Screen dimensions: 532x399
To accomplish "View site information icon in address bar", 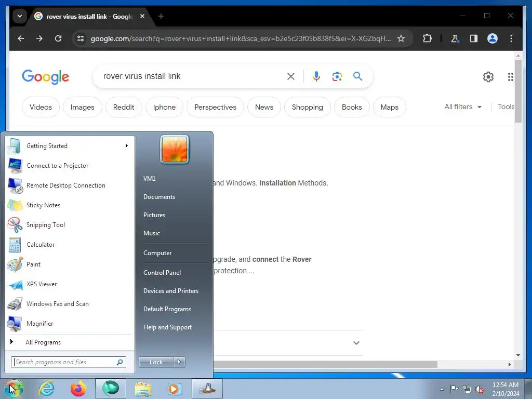I will click(x=81, y=38).
